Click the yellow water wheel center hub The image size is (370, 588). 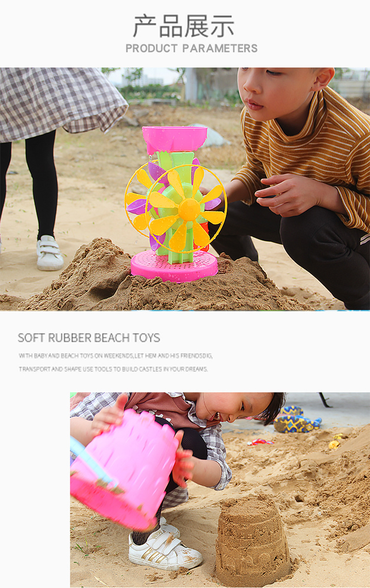(x=189, y=210)
